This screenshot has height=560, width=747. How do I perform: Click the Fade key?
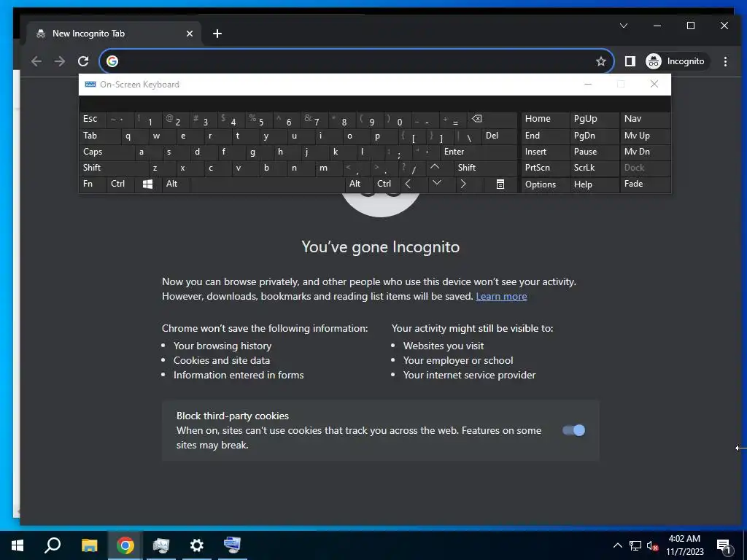pyautogui.click(x=645, y=184)
